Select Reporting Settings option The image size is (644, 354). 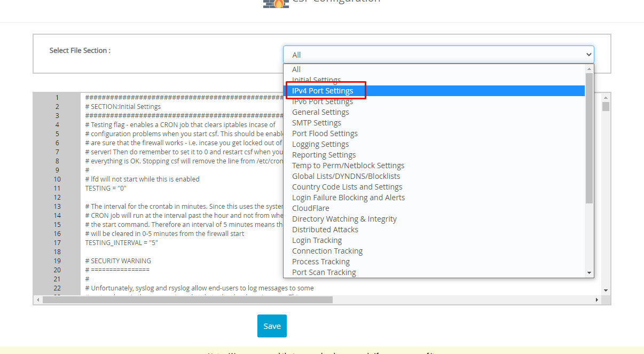pyautogui.click(x=324, y=155)
